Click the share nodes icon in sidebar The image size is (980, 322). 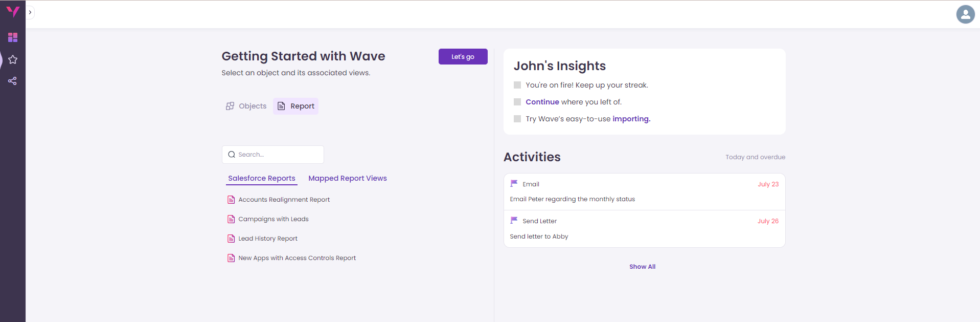[13, 81]
